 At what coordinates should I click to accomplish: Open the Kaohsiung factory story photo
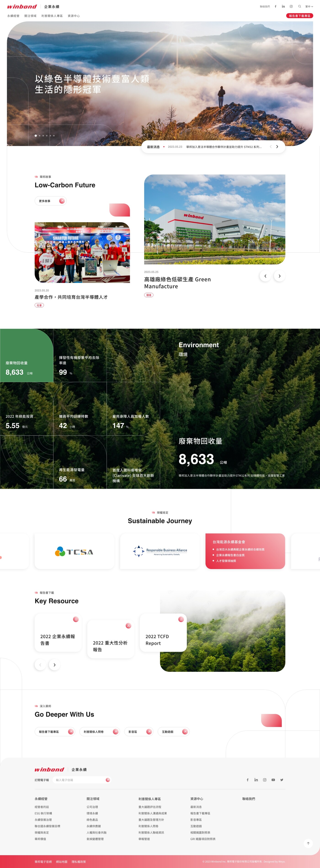(215, 219)
